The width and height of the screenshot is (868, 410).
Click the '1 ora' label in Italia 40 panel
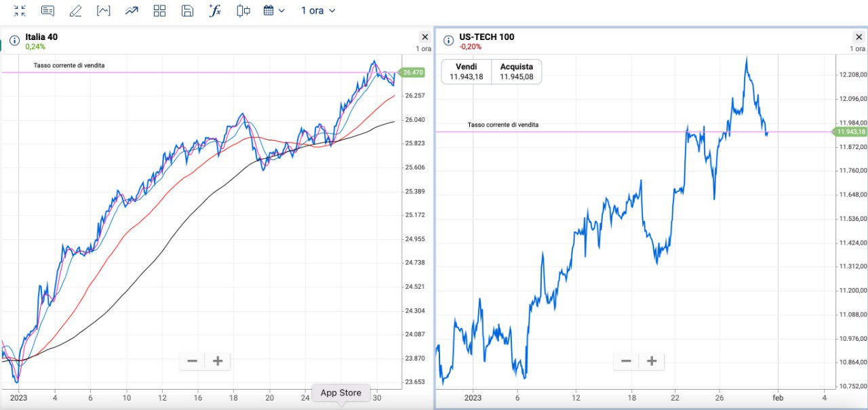pos(423,49)
